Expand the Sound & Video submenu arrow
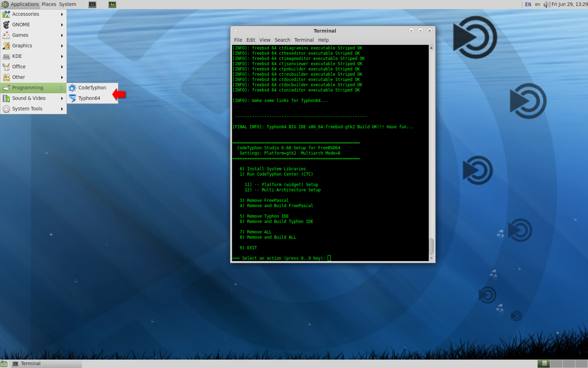Viewport: 588px width, 368px height. (x=62, y=98)
